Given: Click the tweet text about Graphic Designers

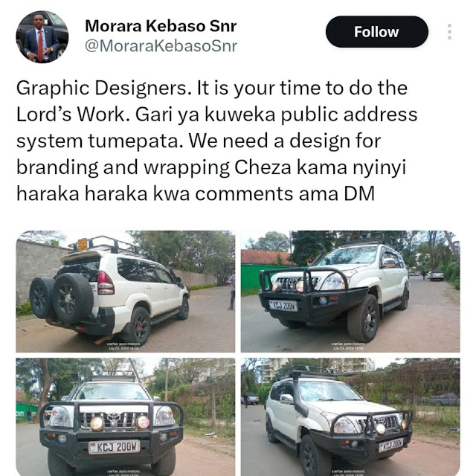Looking at the screenshot, I should pyautogui.click(x=216, y=141).
